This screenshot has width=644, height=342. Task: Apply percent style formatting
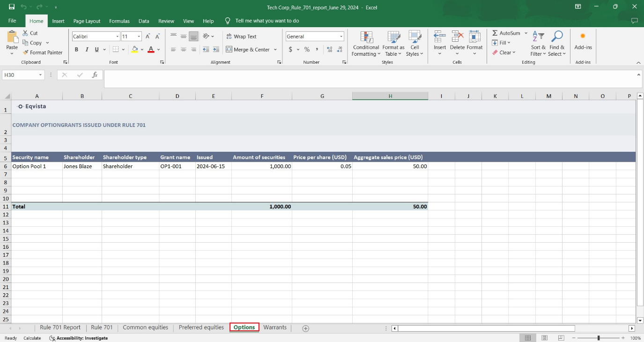[x=307, y=49]
